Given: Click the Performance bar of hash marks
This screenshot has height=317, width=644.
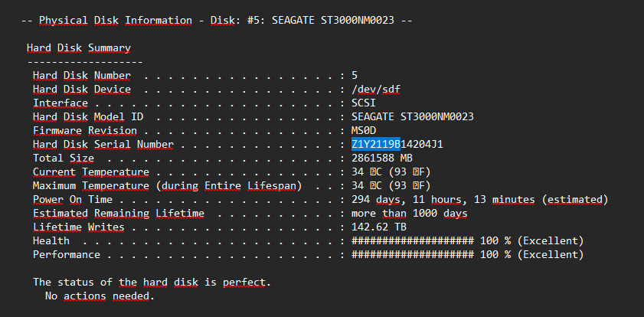Looking at the screenshot, I should coord(412,255).
